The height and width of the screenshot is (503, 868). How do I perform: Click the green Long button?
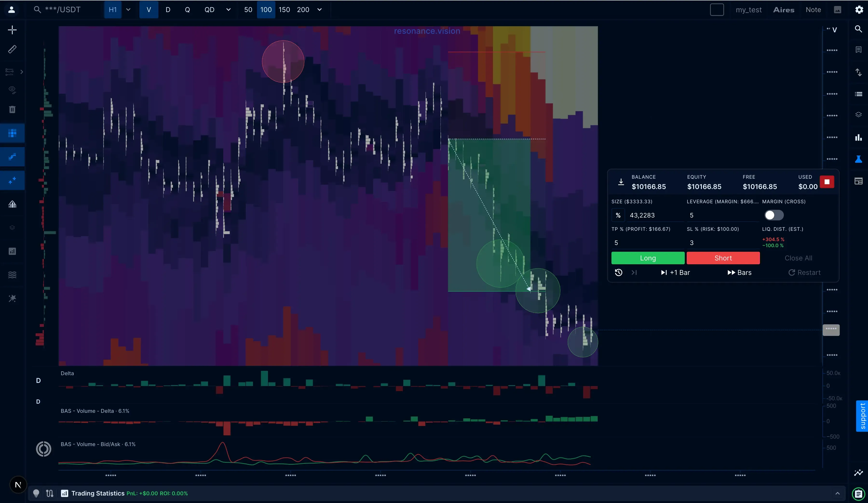click(648, 258)
